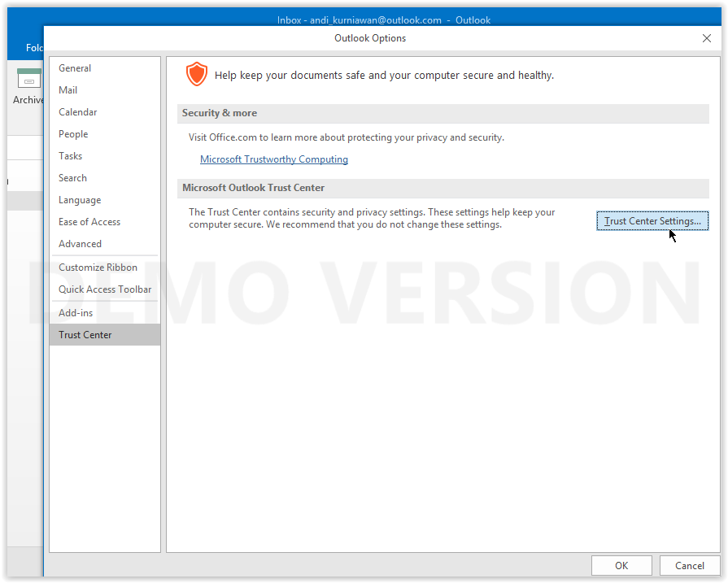Click the Trust Center Settings button
The image size is (728, 583).
pos(652,220)
